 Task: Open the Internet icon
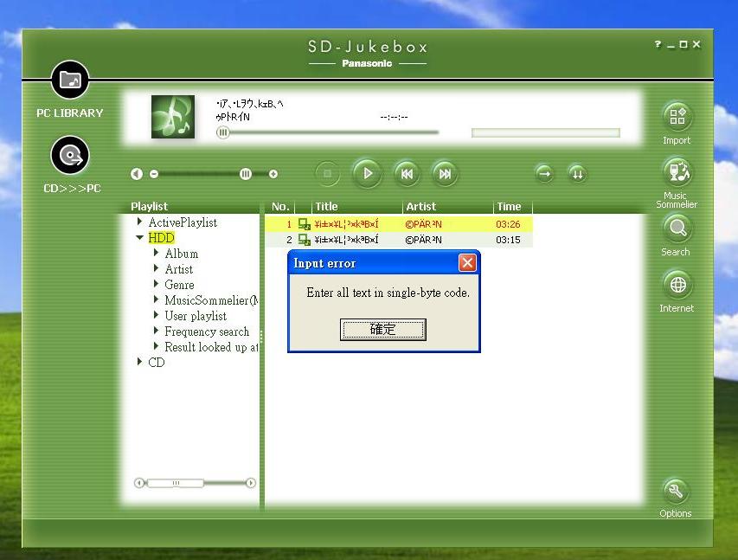point(677,285)
